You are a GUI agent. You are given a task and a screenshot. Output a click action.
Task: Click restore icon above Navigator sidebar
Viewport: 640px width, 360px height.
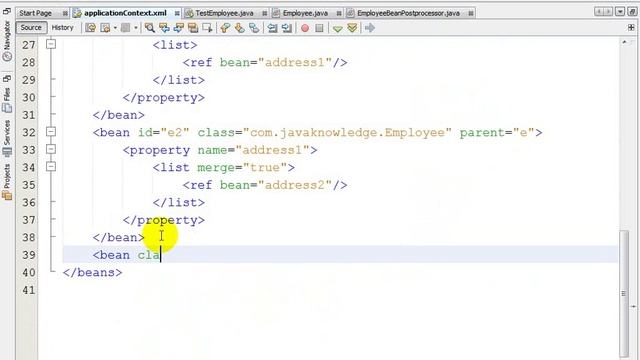point(7,12)
